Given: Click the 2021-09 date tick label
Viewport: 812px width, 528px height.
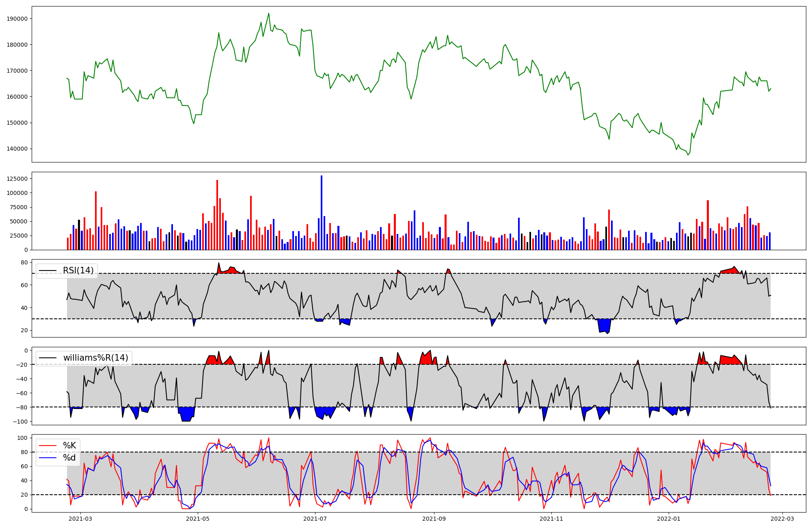Looking at the screenshot, I should click(x=434, y=519).
